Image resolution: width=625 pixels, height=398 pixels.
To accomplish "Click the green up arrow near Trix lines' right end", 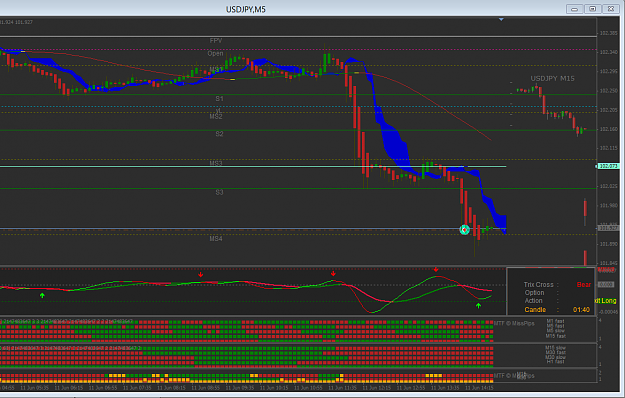I will pos(478,306).
